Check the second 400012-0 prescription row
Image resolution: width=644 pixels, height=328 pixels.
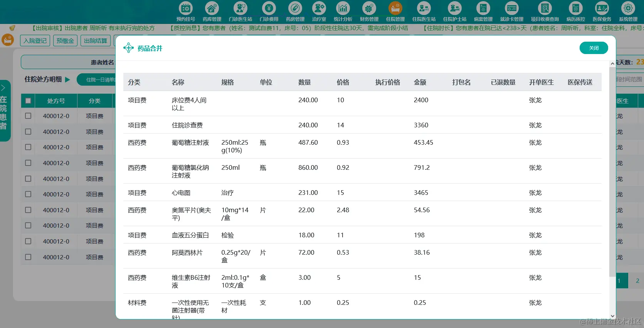pyautogui.click(x=28, y=132)
